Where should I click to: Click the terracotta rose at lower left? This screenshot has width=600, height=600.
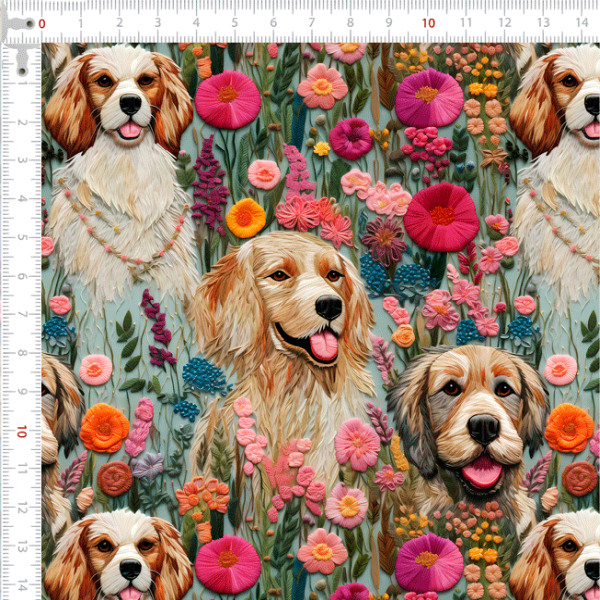point(115,478)
